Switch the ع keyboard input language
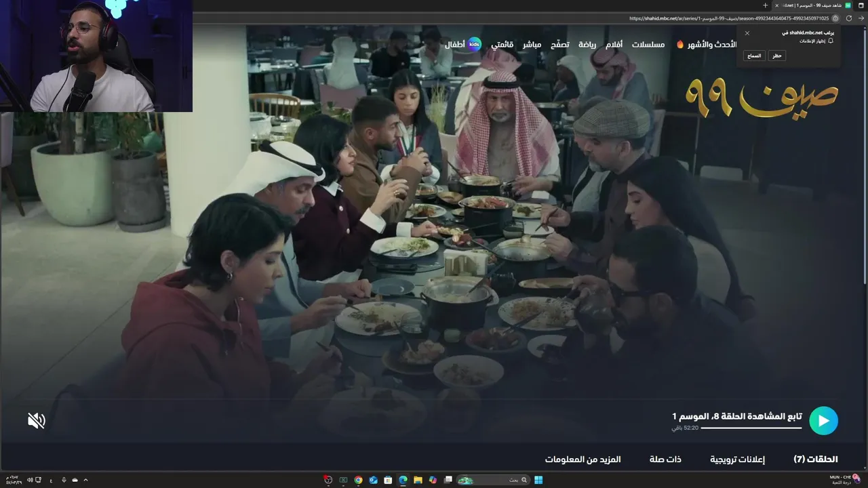This screenshot has width=868, height=488. [x=51, y=480]
